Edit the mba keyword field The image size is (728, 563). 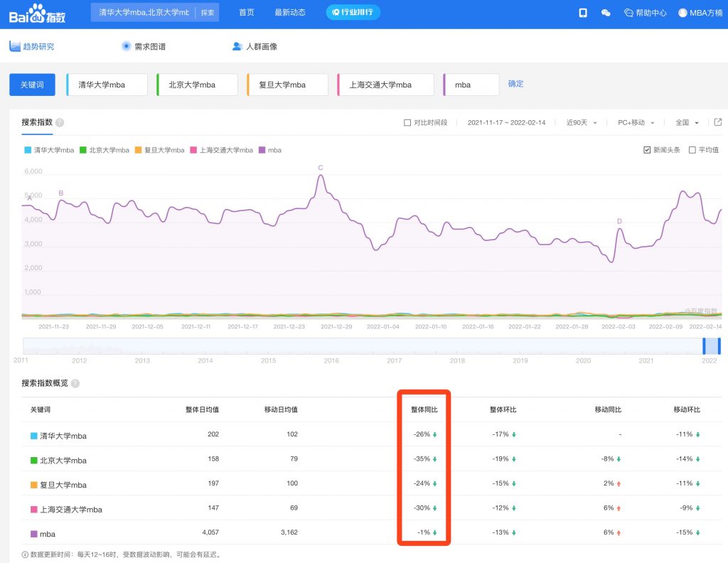pos(471,85)
